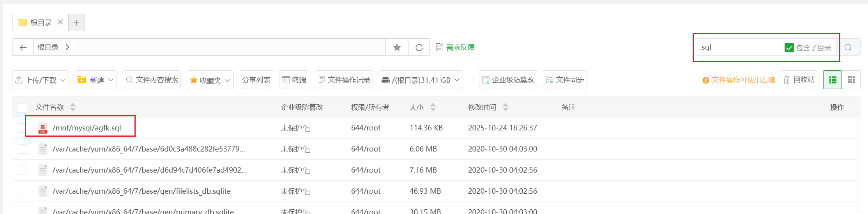
Task: Open the 回收站 recycle bin
Action: [799, 80]
